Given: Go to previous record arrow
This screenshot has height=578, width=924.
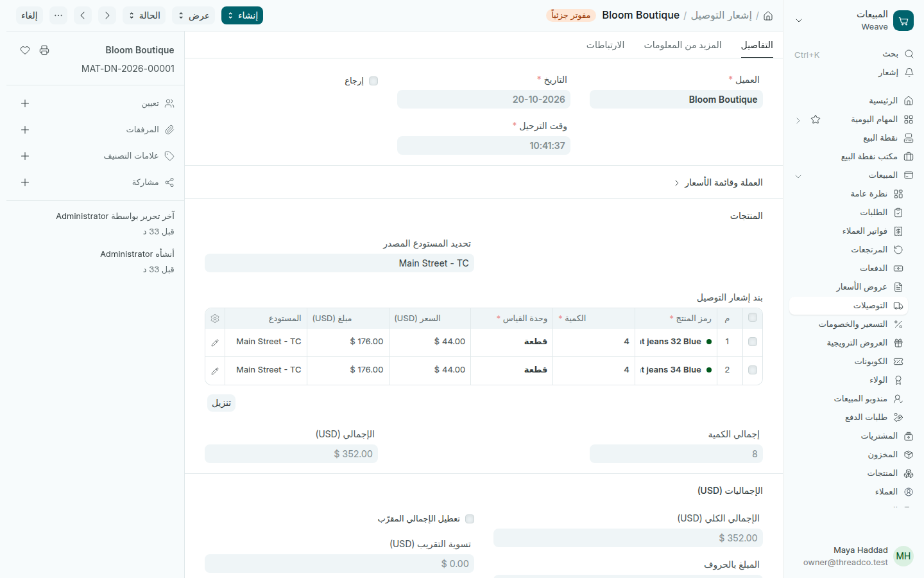Looking at the screenshot, I should point(83,15).
